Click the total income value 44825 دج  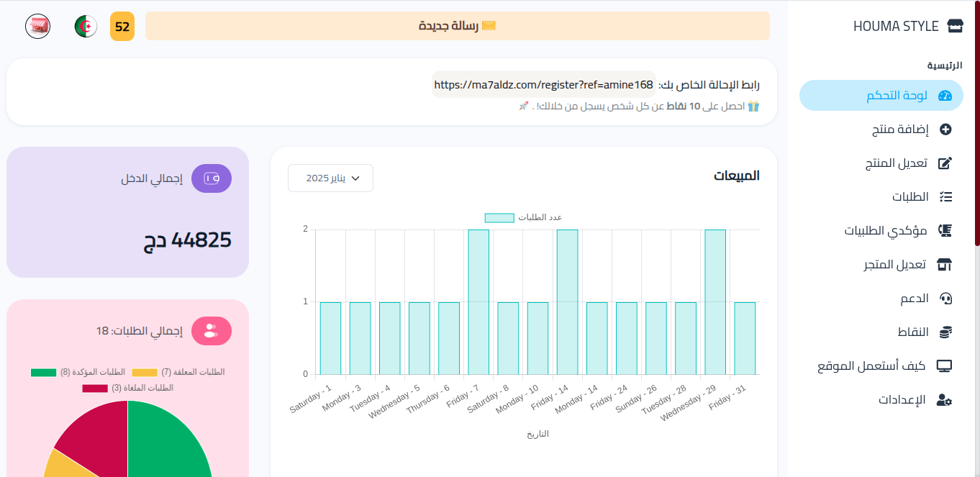click(x=187, y=240)
